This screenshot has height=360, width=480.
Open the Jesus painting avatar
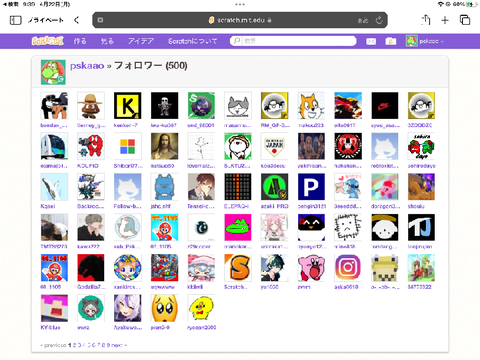pyautogui.click(x=164, y=146)
